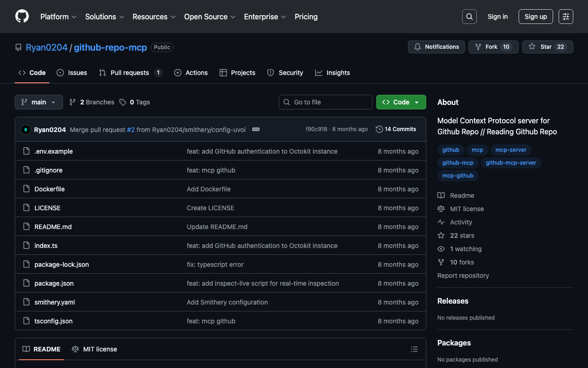Open README outline list icon
Screen dimensions: 588x368
tap(414, 350)
